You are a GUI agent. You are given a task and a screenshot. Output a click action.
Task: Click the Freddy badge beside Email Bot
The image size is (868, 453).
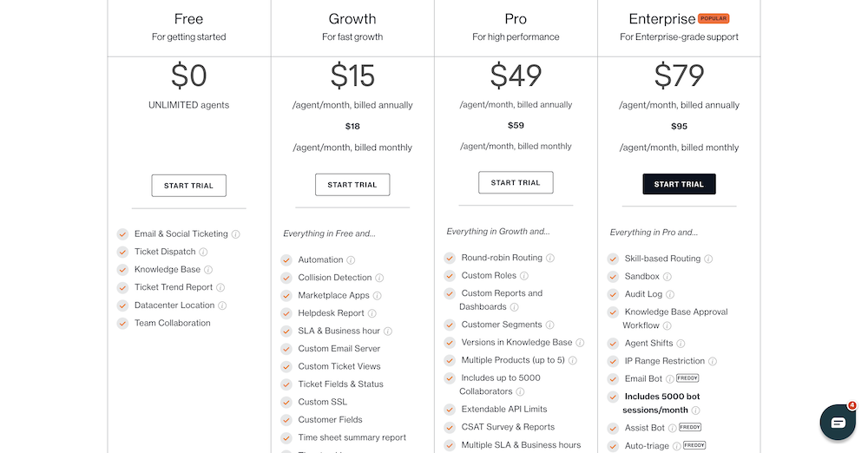(687, 378)
